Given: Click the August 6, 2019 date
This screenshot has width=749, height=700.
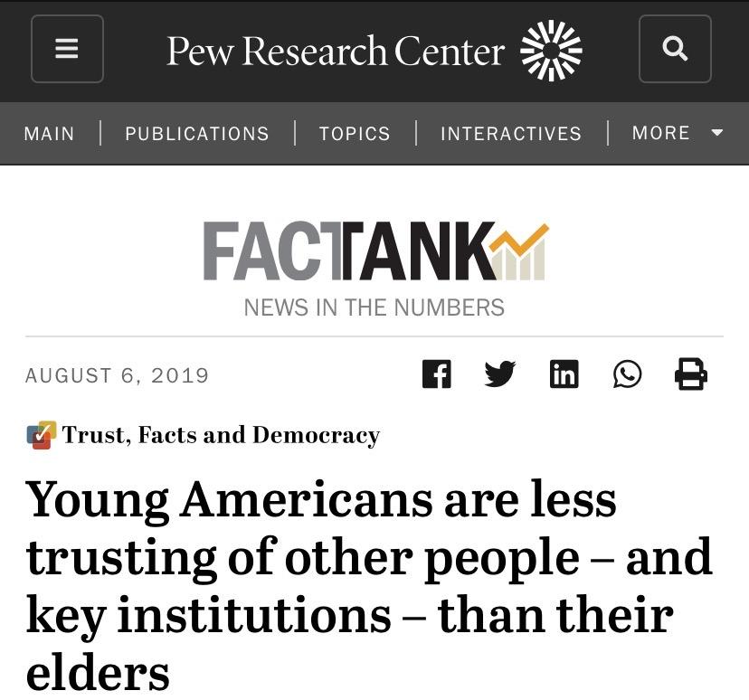Looking at the screenshot, I should click(x=118, y=375).
